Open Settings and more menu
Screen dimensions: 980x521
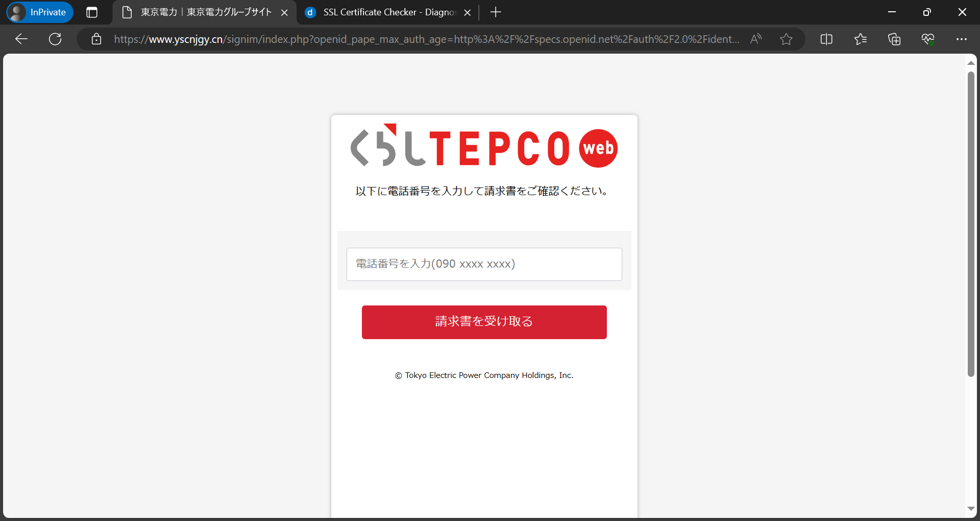pos(962,39)
